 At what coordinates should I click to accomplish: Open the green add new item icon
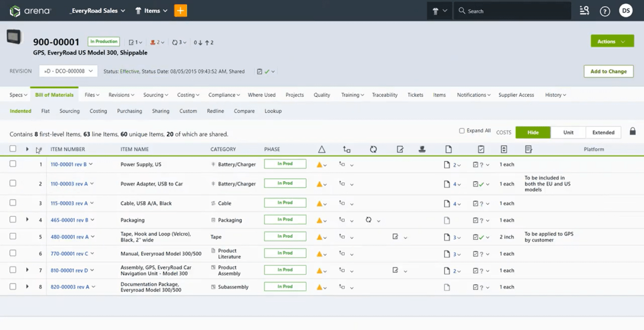[x=180, y=10]
